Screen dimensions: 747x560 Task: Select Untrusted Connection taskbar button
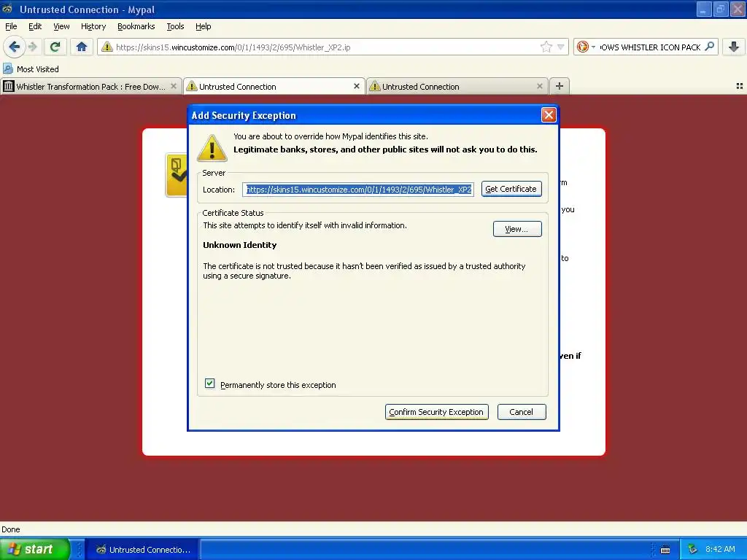click(143, 550)
